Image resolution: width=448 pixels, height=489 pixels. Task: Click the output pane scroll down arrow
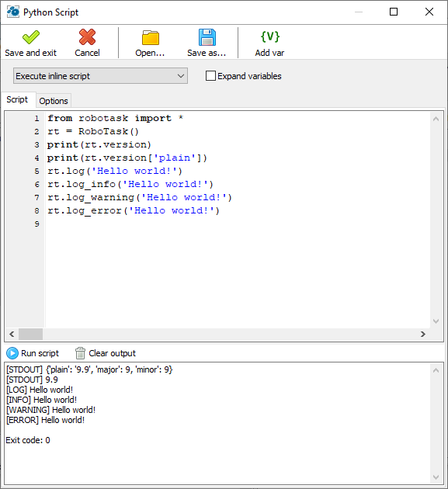tap(436, 477)
